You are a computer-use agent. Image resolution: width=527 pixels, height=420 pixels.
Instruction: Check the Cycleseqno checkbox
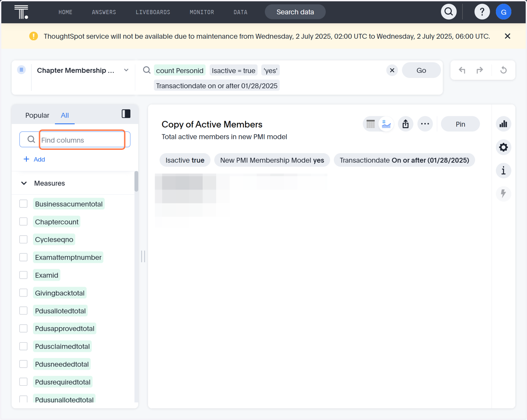[24, 239]
